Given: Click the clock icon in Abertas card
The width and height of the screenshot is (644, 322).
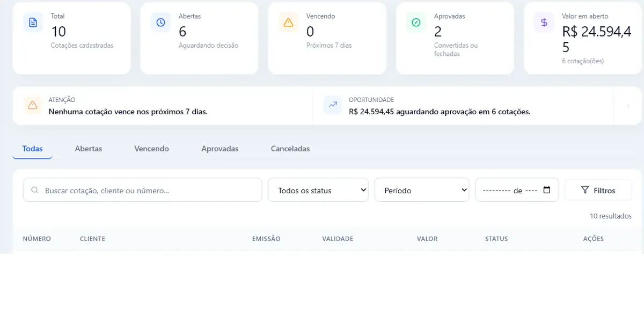Looking at the screenshot, I should (161, 23).
